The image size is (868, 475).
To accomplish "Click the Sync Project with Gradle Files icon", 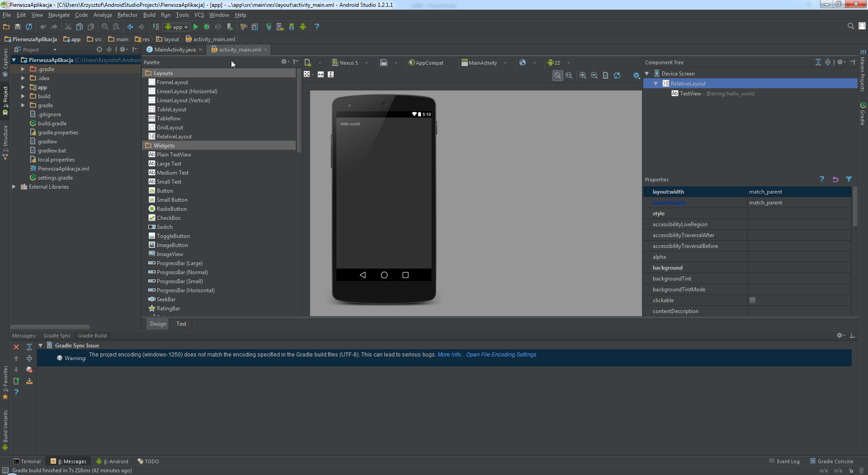I will [269, 27].
